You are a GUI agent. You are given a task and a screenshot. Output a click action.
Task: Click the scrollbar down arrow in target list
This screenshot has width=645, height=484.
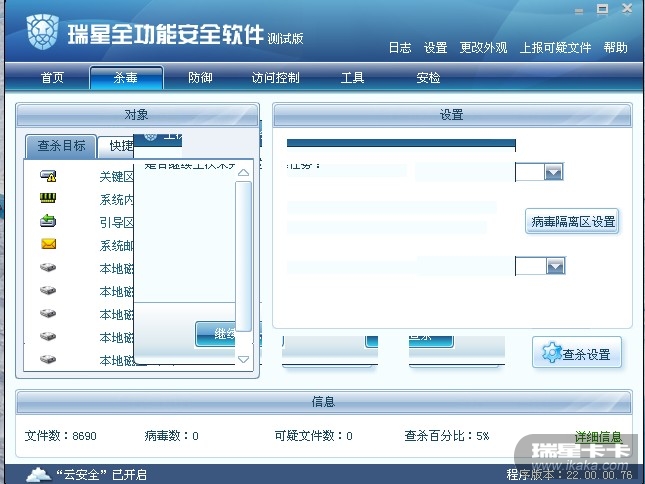[244, 359]
